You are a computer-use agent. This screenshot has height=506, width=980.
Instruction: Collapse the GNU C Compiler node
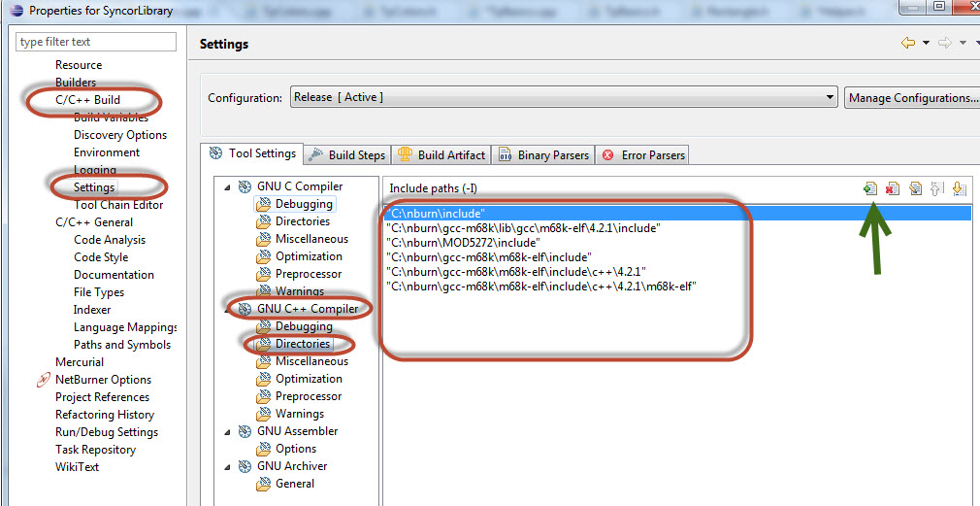(226, 187)
